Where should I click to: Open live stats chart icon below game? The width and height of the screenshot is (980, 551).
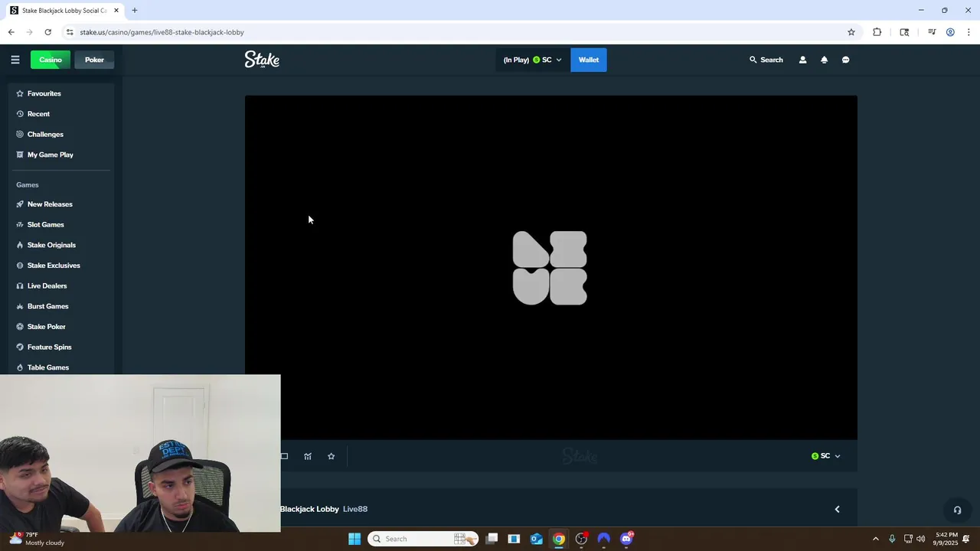coord(308,456)
